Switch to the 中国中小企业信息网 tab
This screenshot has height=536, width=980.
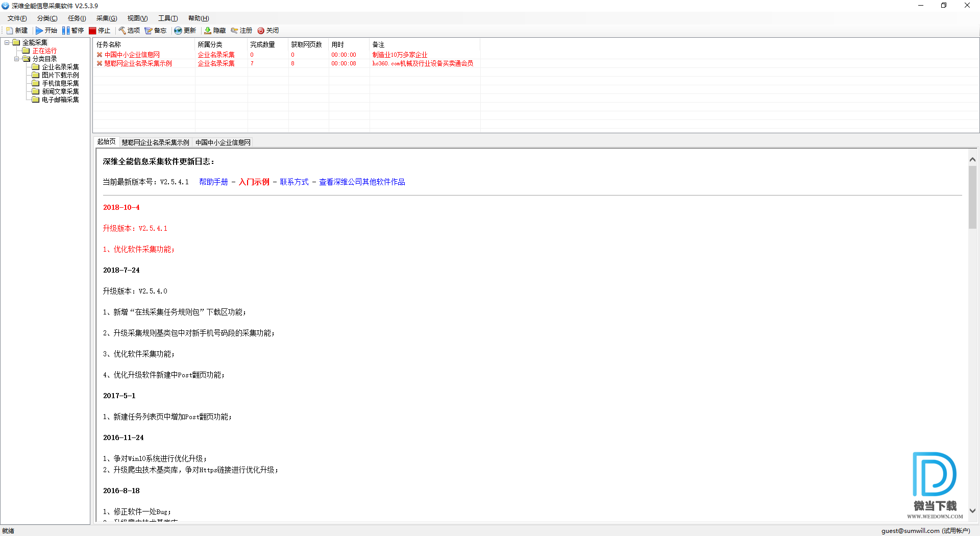point(223,142)
